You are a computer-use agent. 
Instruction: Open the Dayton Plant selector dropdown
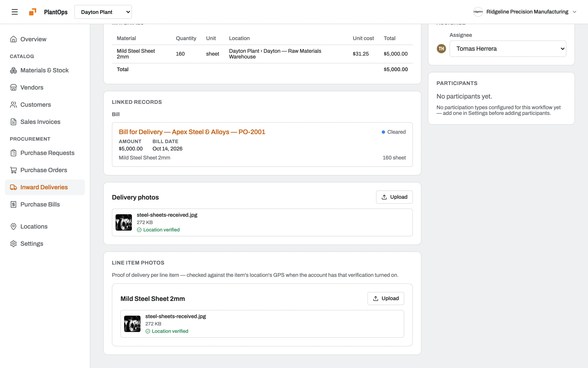click(x=103, y=12)
